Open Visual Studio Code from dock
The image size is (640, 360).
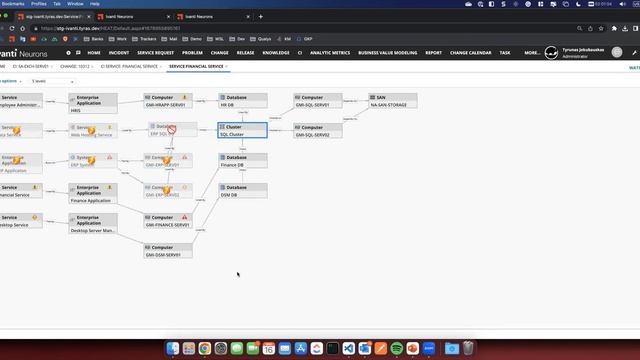tap(348, 349)
